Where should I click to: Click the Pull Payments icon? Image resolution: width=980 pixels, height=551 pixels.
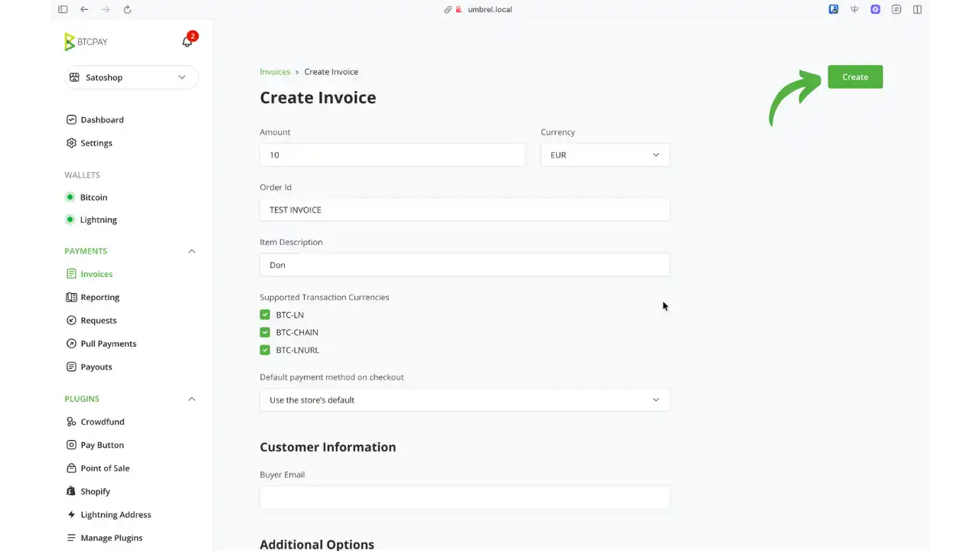tap(71, 344)
